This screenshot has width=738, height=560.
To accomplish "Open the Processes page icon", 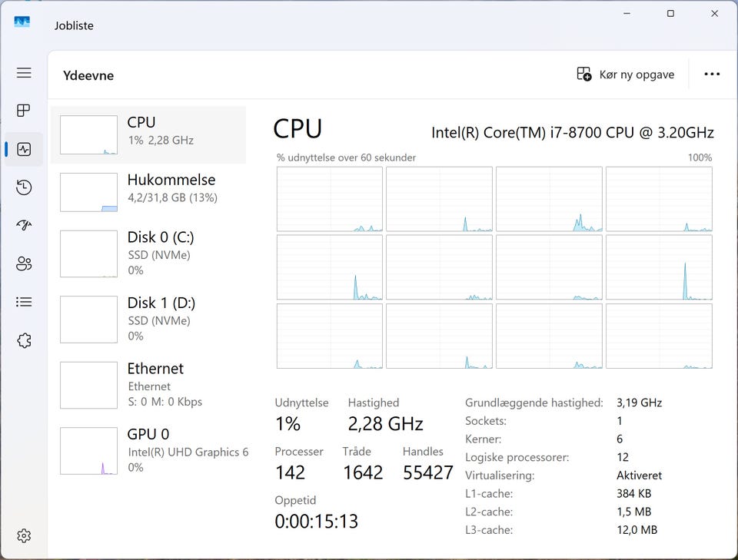I will pos(24,111).
